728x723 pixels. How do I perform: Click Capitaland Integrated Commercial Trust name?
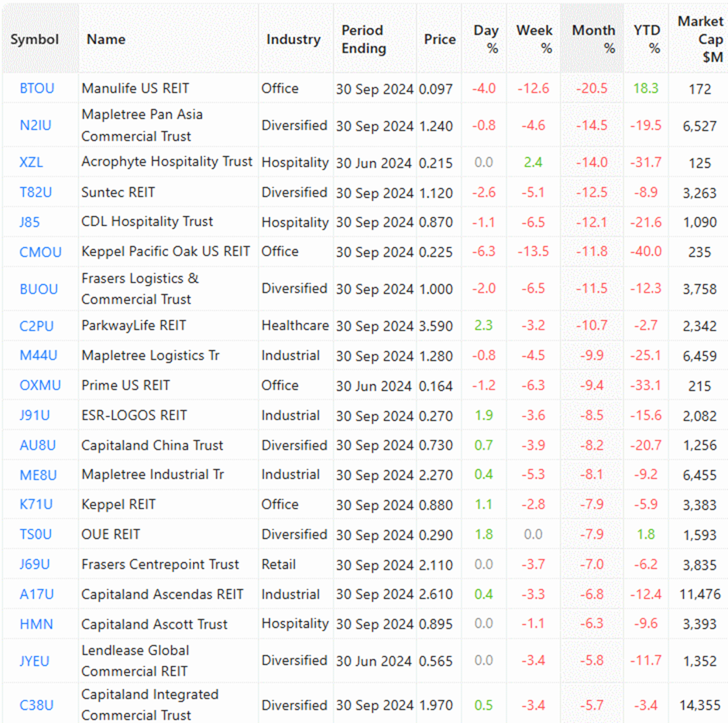150,705
